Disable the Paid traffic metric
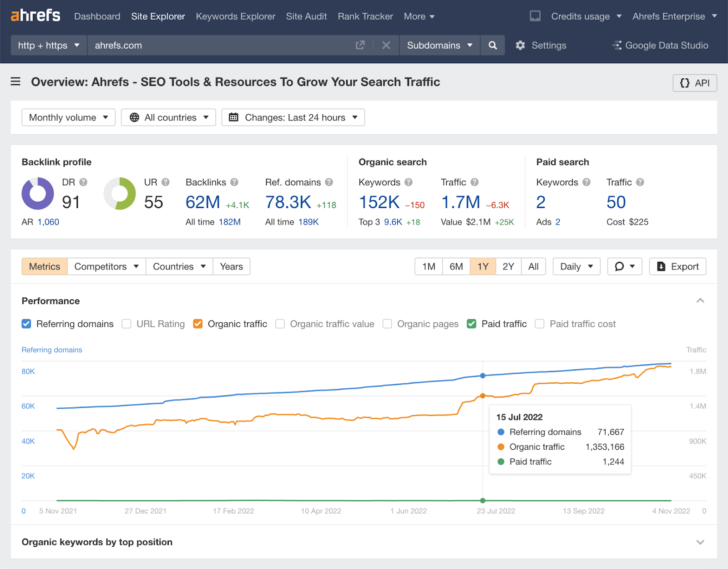This screenshot has width=728, height=569. point(471,324)
